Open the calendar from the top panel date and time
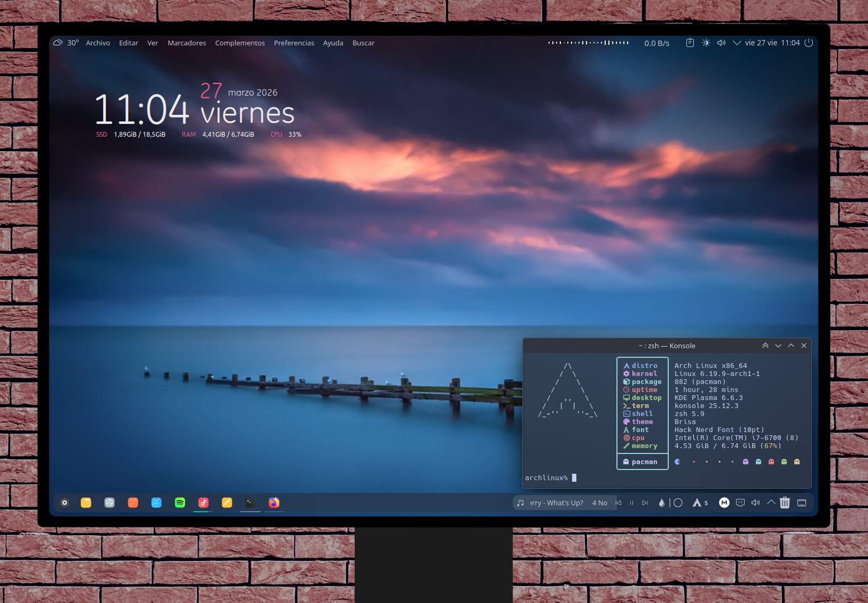Image resolution: width=868 pixels, height=603 pixels. [x=772, y=43]
